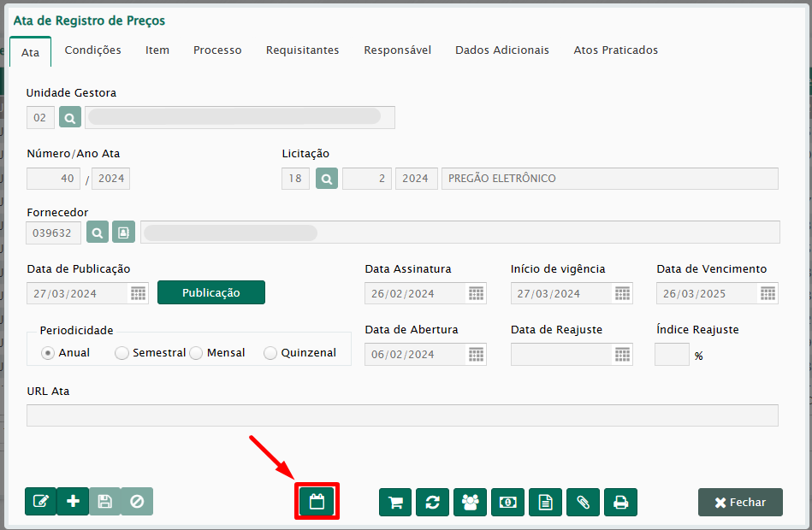
Task: Click the paperclip attachment icon
Action: click(583, 503)
